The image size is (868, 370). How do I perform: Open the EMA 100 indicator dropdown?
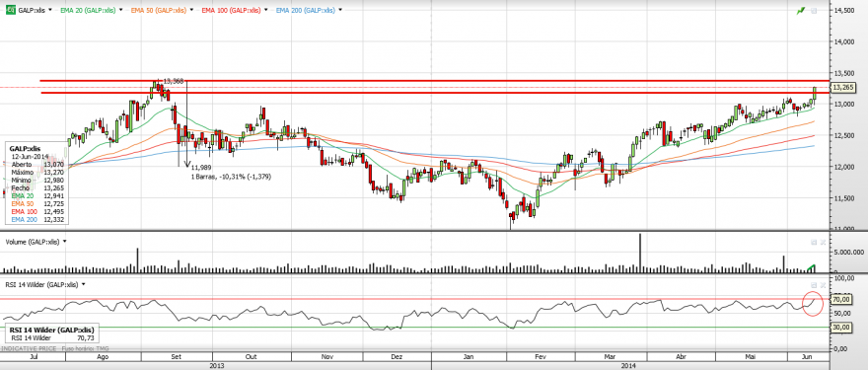click(266, 10)
